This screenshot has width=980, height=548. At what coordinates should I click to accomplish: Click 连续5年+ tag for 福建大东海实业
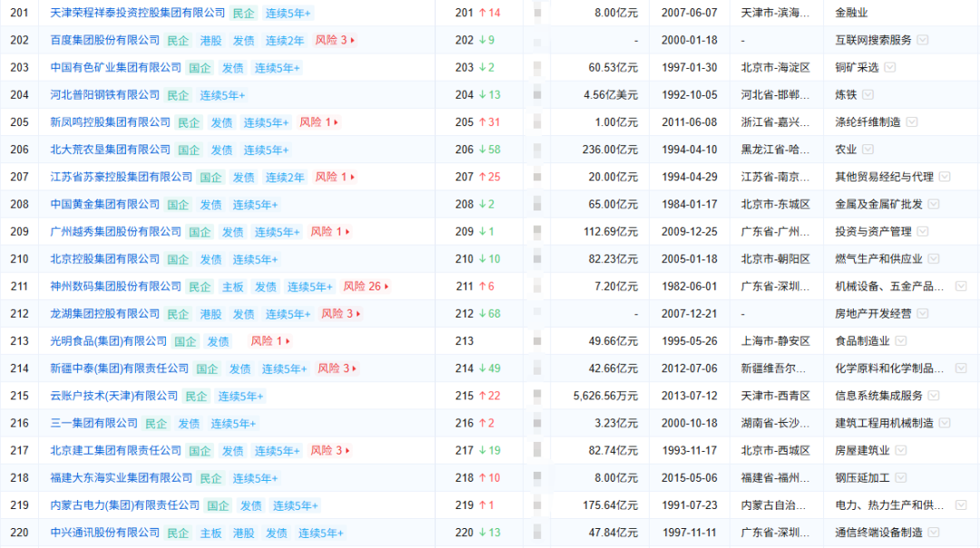pyautogui.click(x=255, y=479)
